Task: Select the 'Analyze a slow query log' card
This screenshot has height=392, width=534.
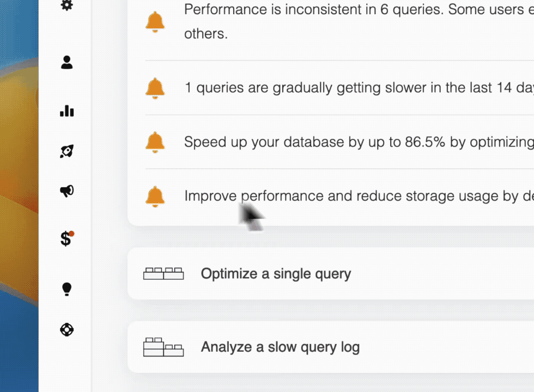Action: pyautogui.click(x=331, y=347)
